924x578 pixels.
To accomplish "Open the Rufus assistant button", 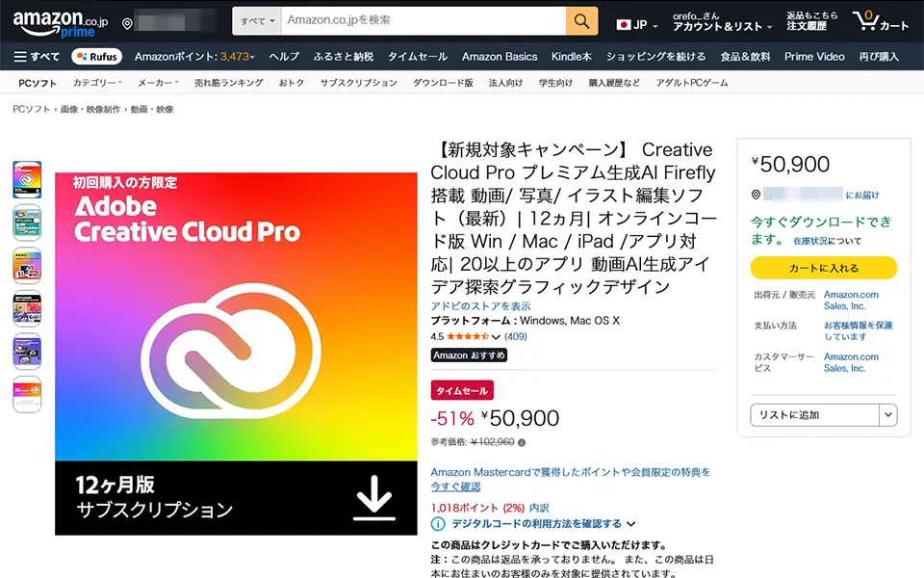I will click(96, 57).
